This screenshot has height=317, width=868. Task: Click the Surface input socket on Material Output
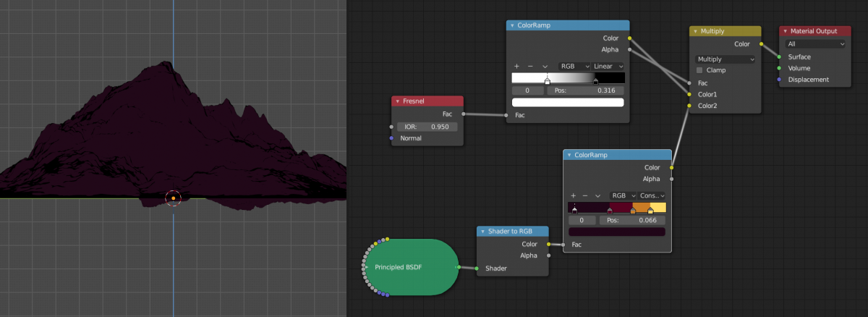pos(779,56)
